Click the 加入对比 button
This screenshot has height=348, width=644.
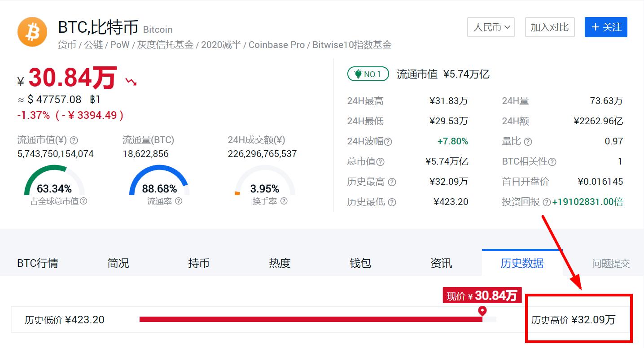[x=550, y=27]
